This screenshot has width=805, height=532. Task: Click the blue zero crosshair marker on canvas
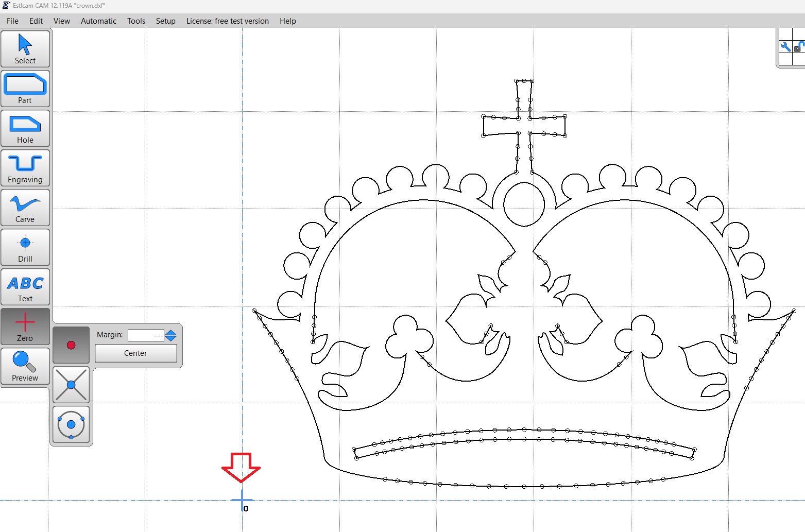[x=242, y=500]
